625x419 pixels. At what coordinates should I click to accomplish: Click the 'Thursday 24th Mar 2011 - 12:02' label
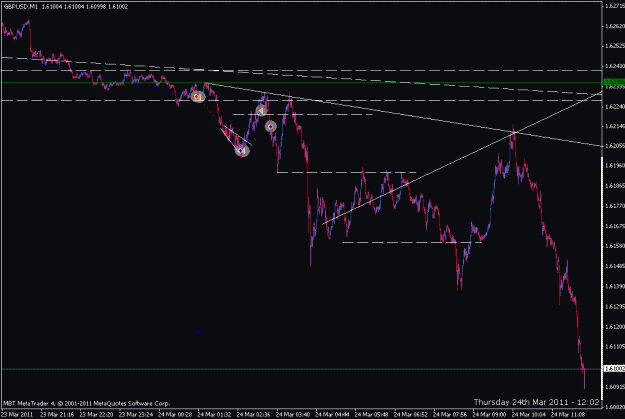pyautogui.click(x=536, y=402)
